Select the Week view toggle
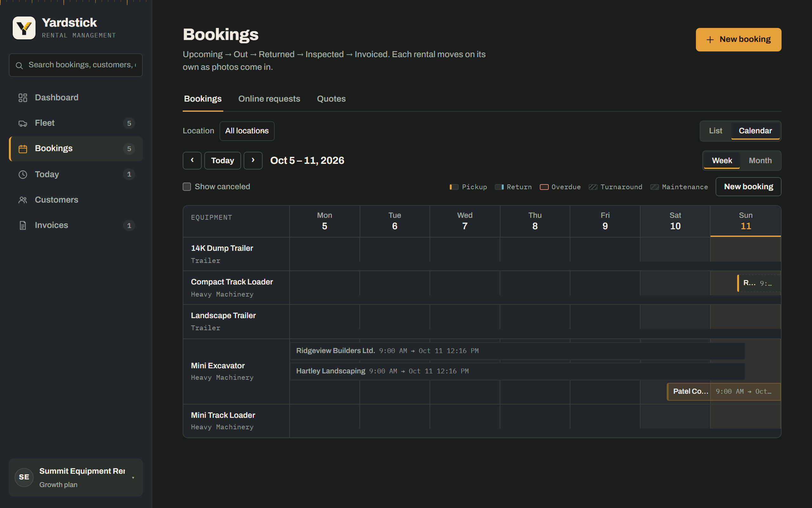This screenshot has width=812, height=508. coord(722,161)
